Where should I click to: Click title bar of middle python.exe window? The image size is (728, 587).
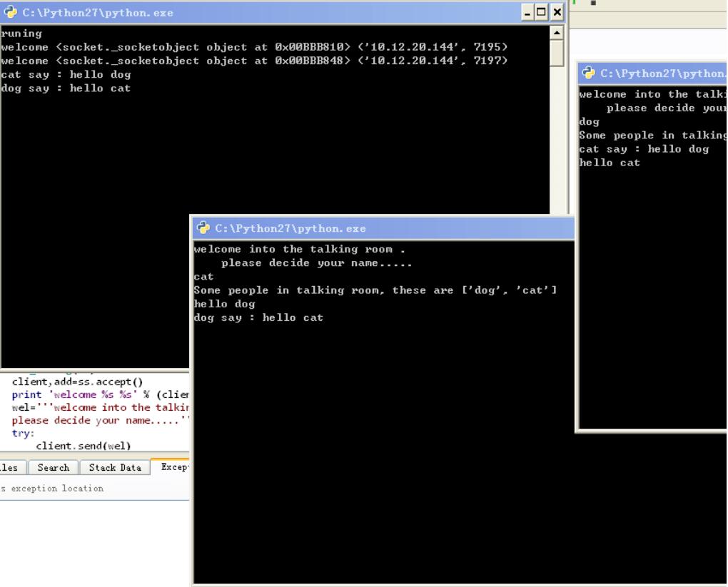click(x=383, y=228)
